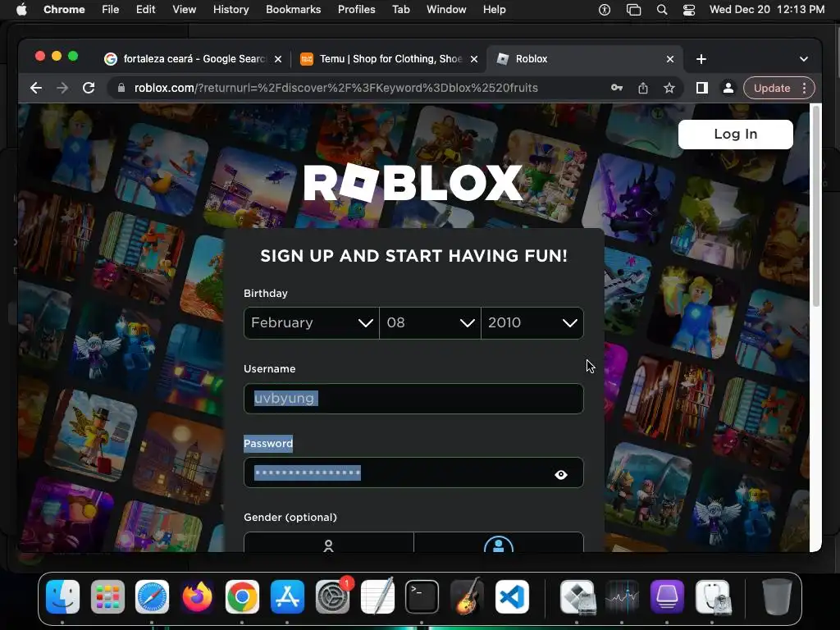Share this page from the address bar

pyautogui.click(x=643, y=88)
